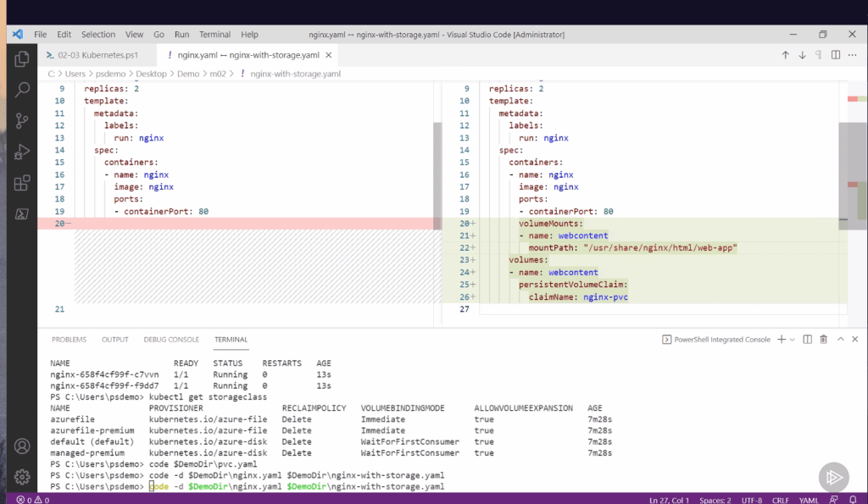Open errors and warnings in status bar

click(x=33, y=500)
